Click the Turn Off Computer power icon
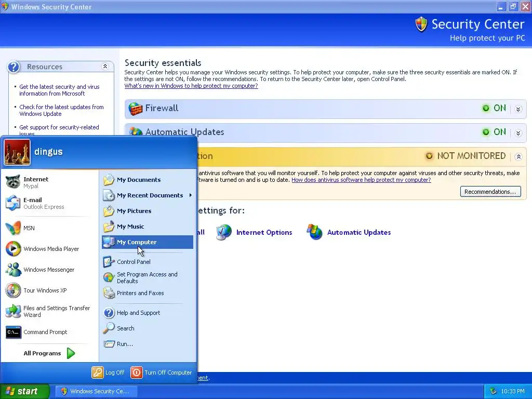 [137, 372]
